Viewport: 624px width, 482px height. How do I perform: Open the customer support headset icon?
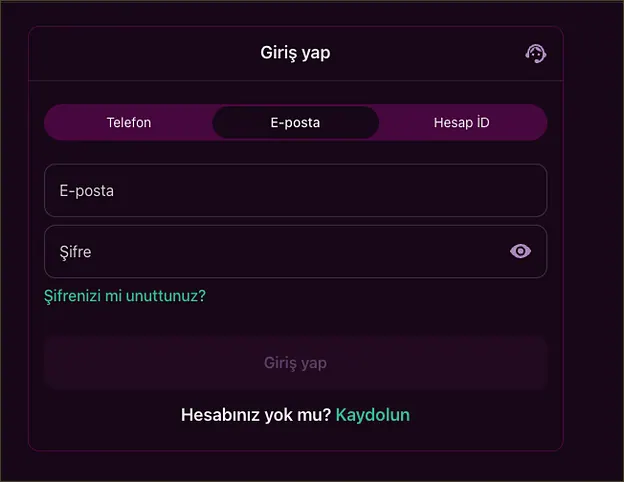pyautogui.click(x=536, y=54)
